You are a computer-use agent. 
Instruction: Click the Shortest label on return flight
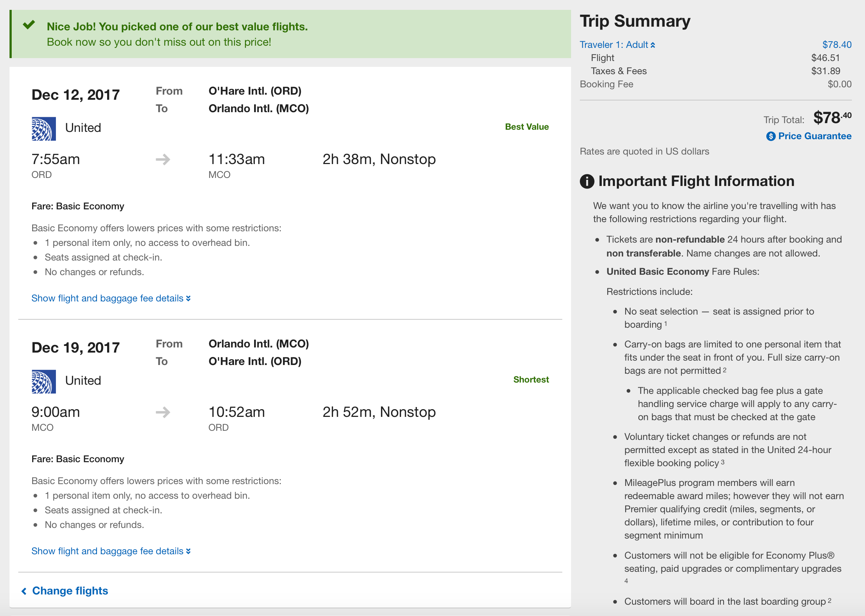click(530, 380)
